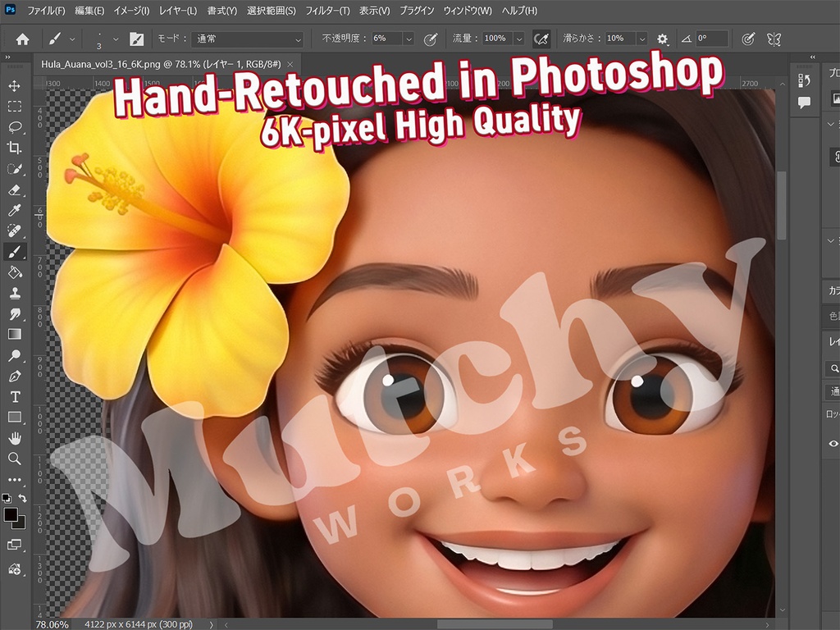Image resolution: width=840 pixels, height=630 pixels.
Task: Close the Hula_Auana_vol3_16_6K.png tab
Action: click(x=290, y=64)
